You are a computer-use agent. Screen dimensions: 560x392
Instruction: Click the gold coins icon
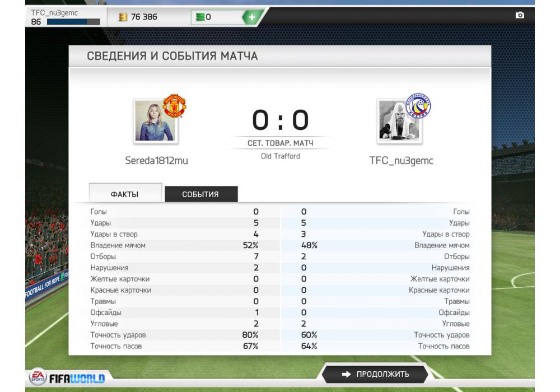tap(123, 17)
